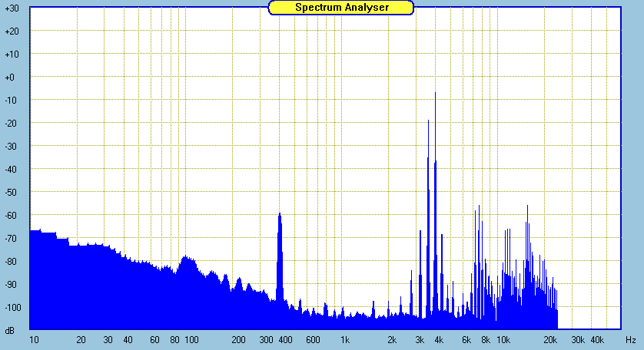Click the Hz unit label
The image size is (644, 350).
[631, 340]
